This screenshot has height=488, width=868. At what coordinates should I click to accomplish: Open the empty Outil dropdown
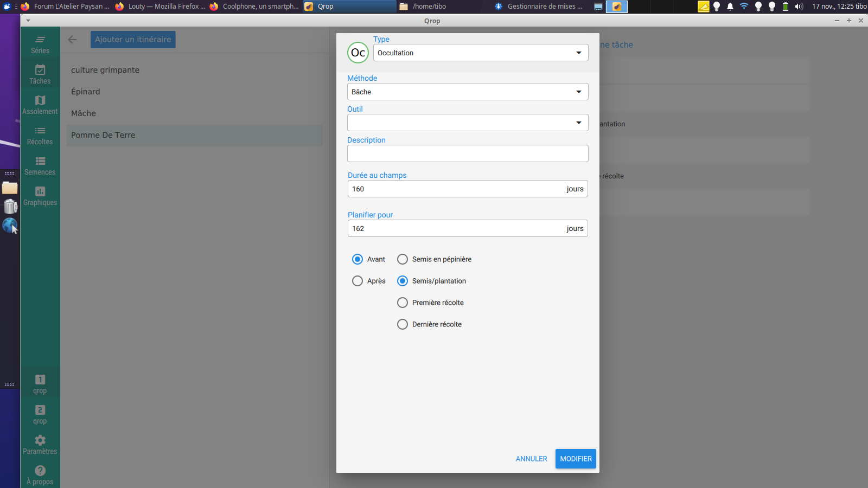467,123
